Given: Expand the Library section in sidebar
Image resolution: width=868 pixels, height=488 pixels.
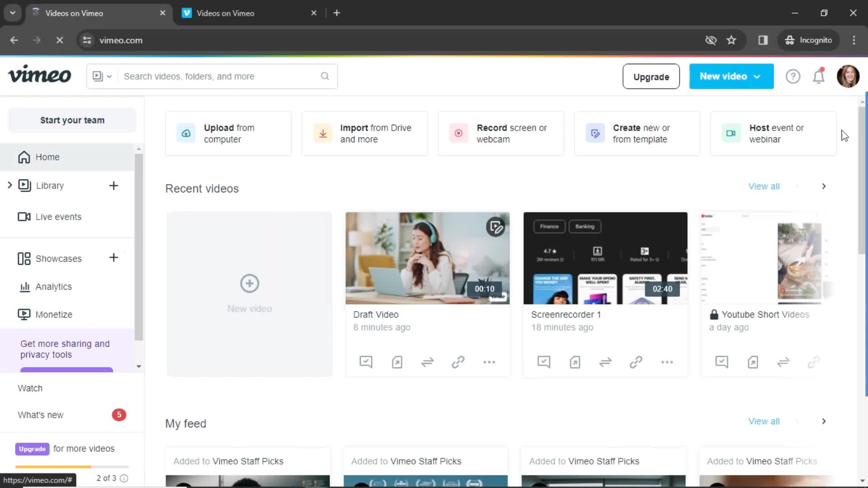Looking at the screenshot, I should point(9,185).
